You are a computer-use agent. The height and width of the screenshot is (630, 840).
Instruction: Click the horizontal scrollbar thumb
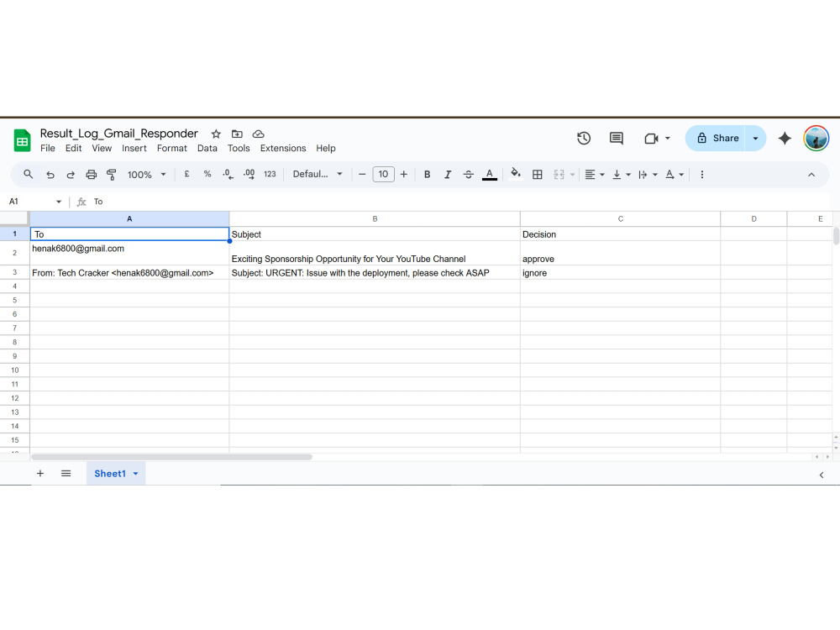click(x=171, y=457)
